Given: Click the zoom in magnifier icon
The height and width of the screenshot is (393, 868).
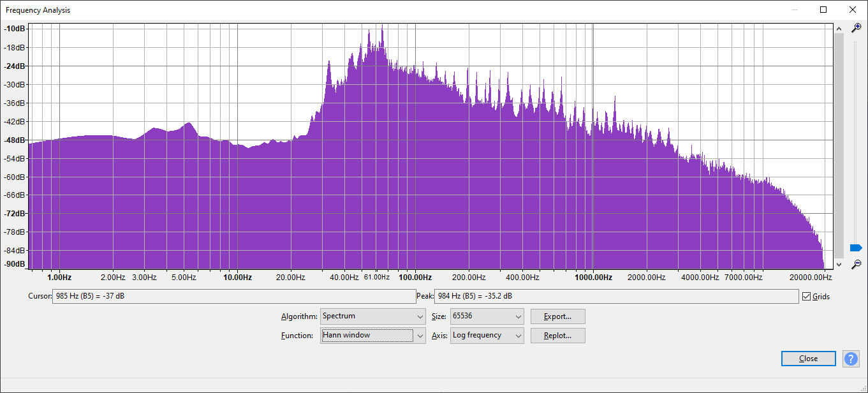Looking at the screenshot, I should coord(857,28).
